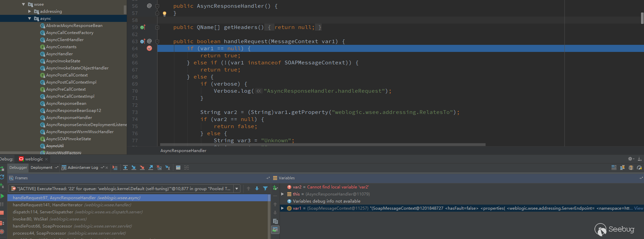
Task: Select handleRequest:141 HandlerIterator stack frame
Action: click(x=72, y=205)
